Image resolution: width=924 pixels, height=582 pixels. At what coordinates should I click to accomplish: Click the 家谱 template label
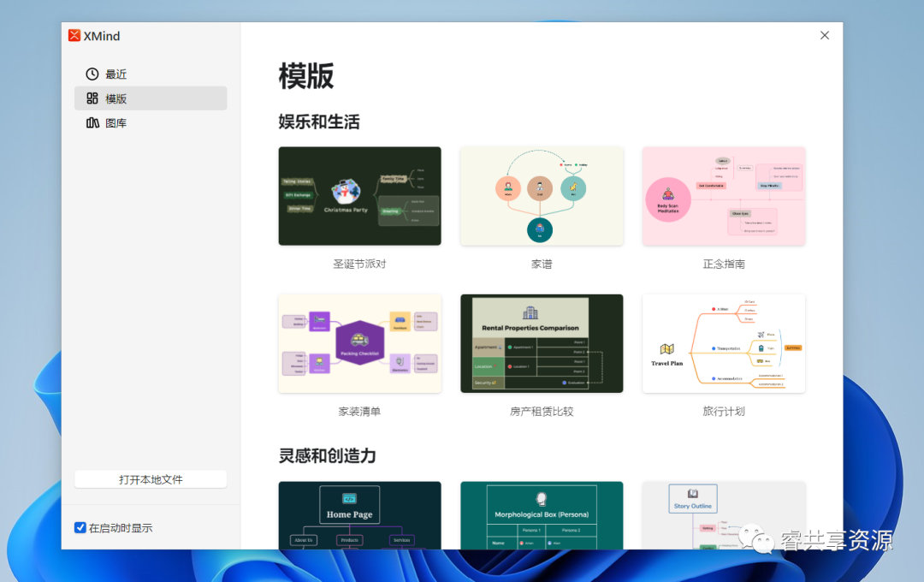pos(542,264)
